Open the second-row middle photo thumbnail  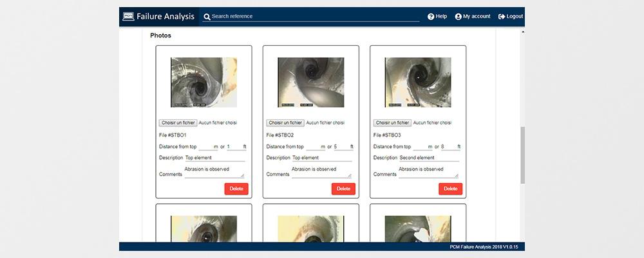(311, 229)
